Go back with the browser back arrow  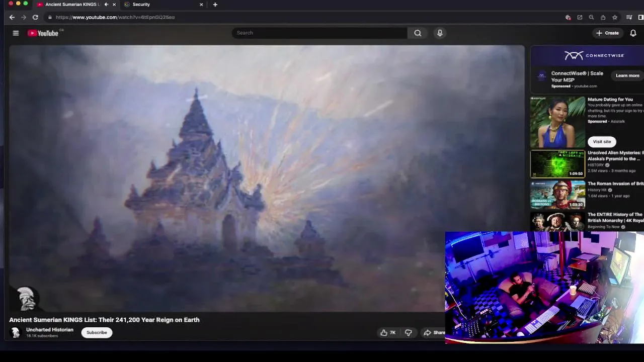click(12, 17)
